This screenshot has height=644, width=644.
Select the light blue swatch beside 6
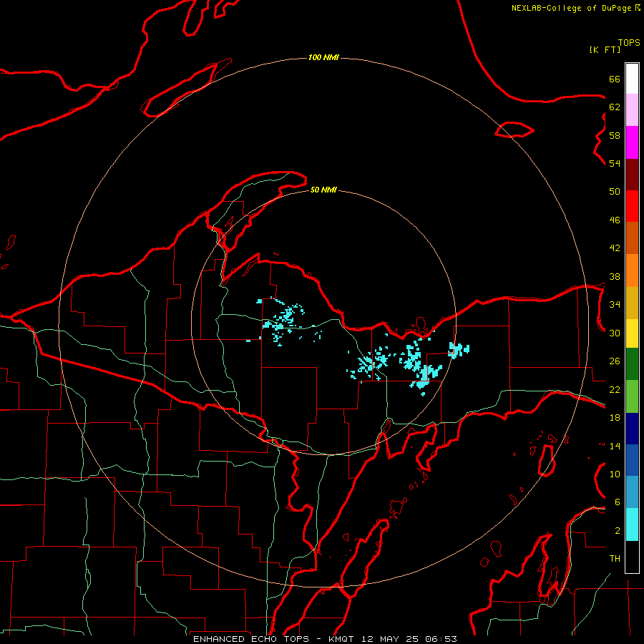[x=632, y=492]
